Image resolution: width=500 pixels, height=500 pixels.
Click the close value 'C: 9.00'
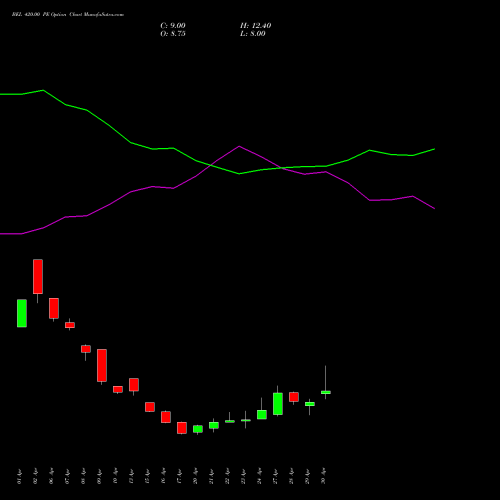(x=173, y=26)
